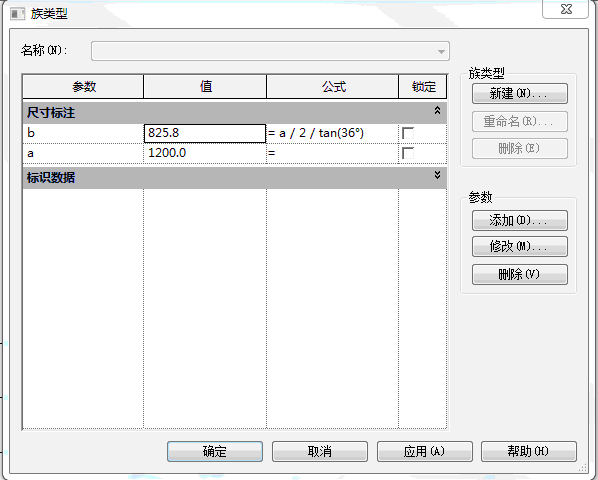Viewport: 598px width, 480px height.
Task: Click the 锁定 column header
Action: coord(423,87)
